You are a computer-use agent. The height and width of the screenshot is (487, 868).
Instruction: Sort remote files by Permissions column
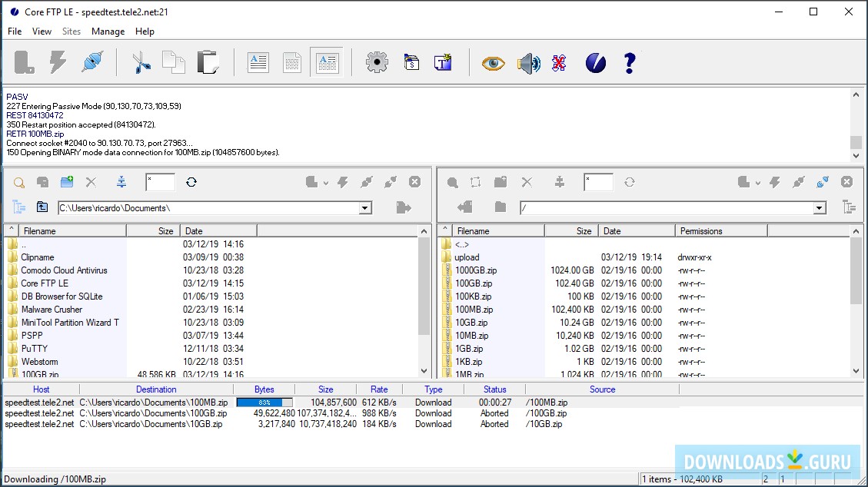(721, 231)
